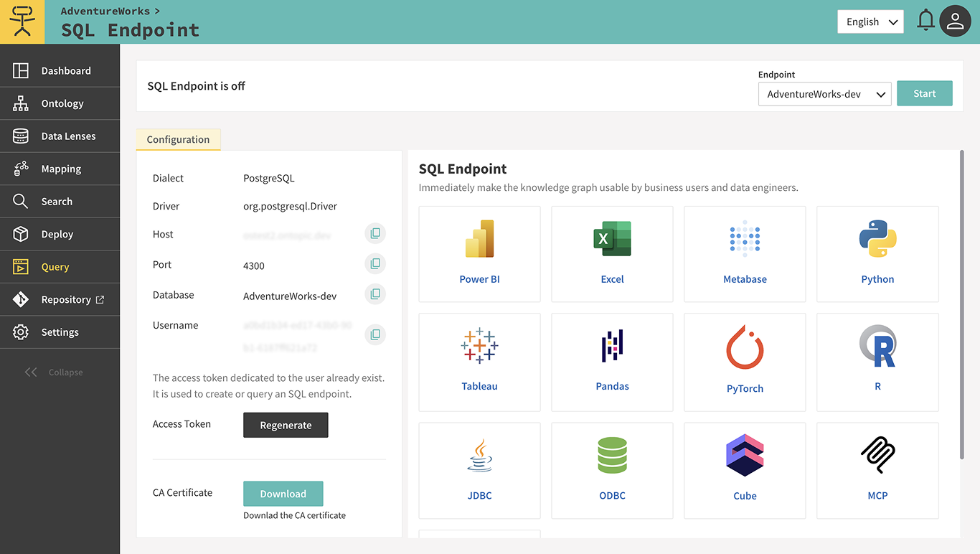The height and width of the screenshot is (554, 980).
Task: Download the CA certificate
Action: (283, 494)
